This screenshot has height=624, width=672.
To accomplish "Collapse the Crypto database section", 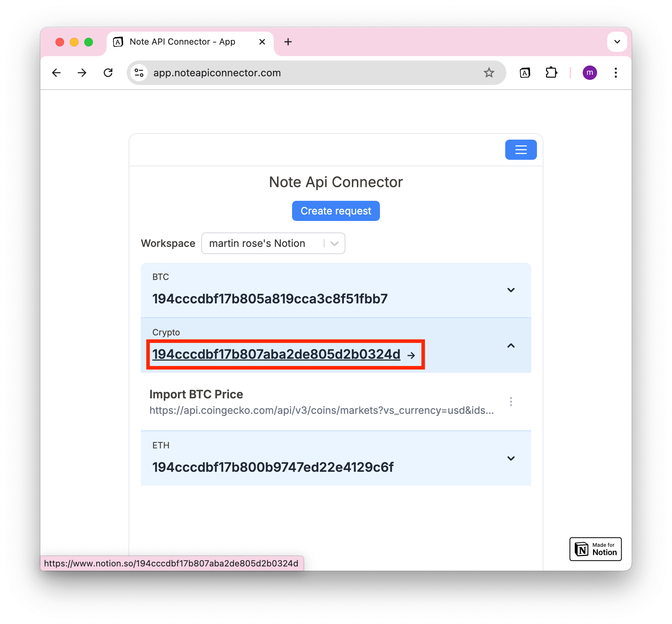I will pyautogui.click(x=511, y=346).
